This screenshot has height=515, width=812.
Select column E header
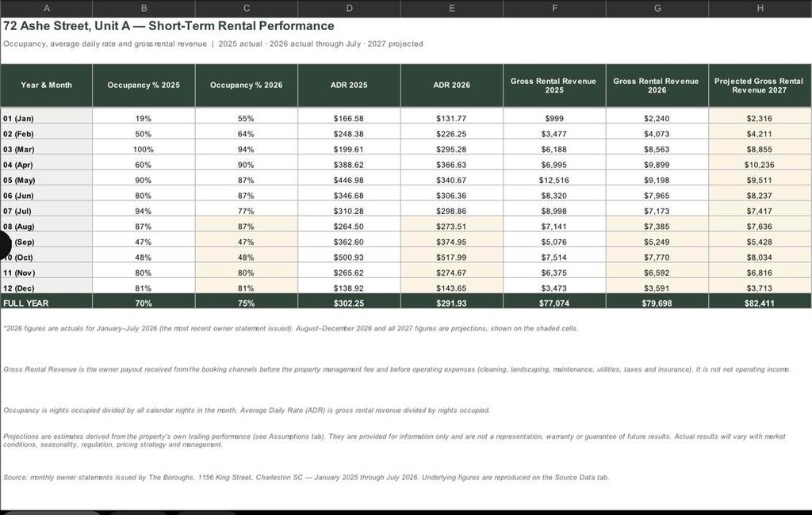pyautogui.click(x=451, y=8)
